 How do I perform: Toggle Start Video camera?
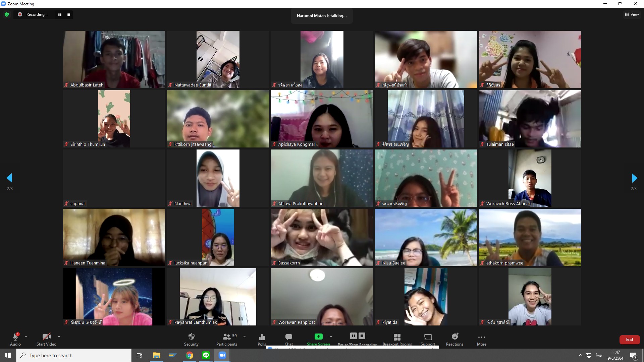coord(46,337)
